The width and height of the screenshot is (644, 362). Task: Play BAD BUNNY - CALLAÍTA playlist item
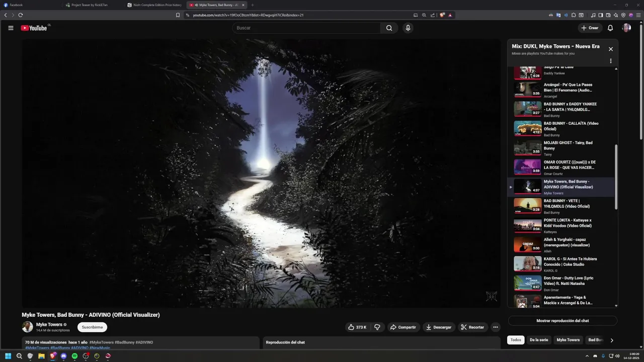coord(561,129)
